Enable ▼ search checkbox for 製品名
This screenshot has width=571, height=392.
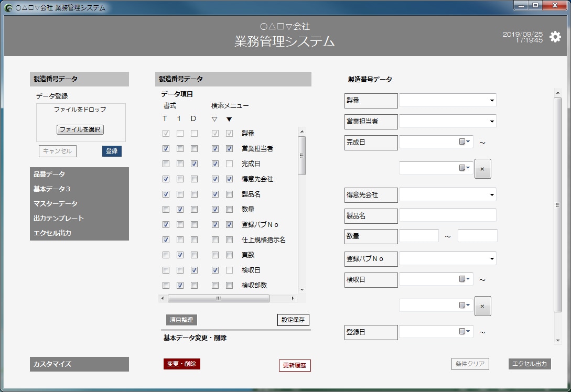(x=229, y=194)
